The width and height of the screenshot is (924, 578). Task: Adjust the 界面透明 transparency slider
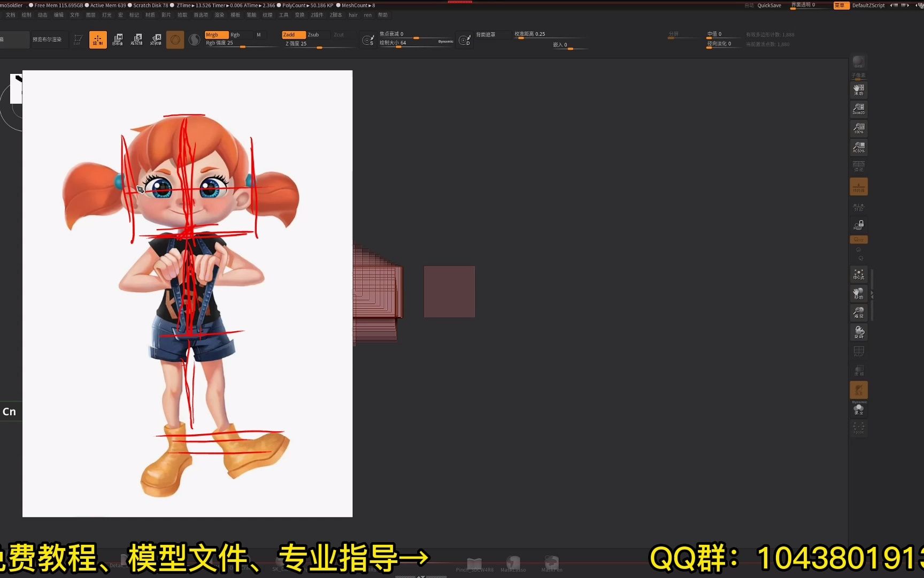click(x=810, y=5)
